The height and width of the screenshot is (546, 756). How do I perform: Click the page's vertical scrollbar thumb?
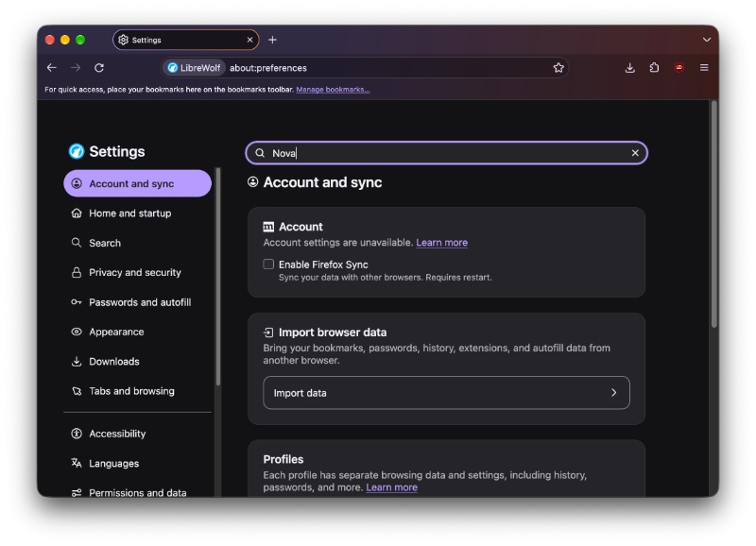tap(714, 214)
